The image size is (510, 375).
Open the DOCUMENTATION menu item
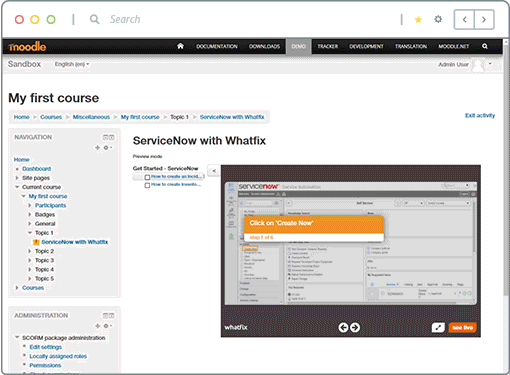coord(217,46)
